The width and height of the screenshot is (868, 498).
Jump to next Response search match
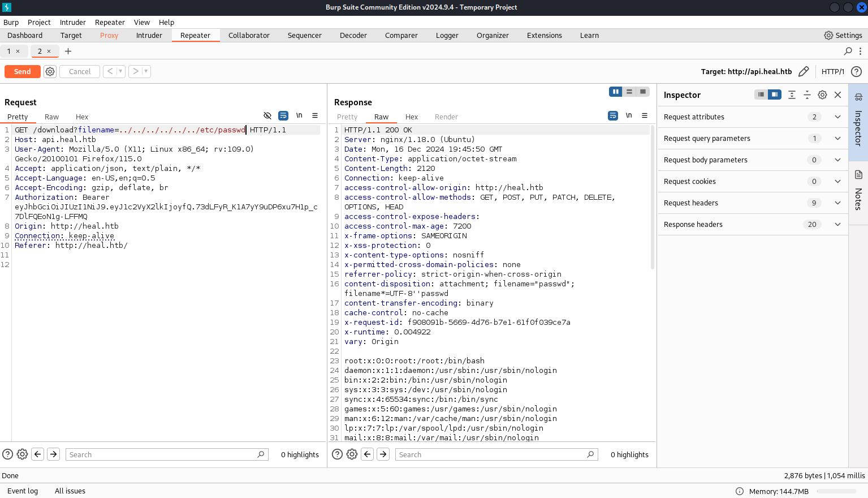(383, 454)
